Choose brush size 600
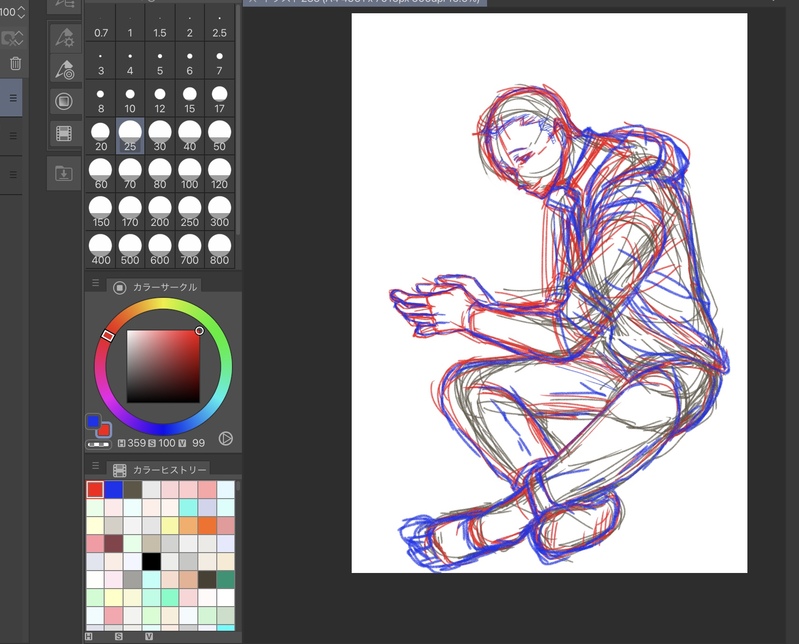This screenshot has width=799, height=644. tap(159, 249)
